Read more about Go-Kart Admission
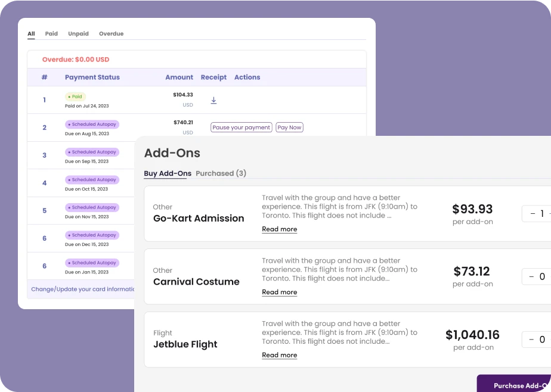Screen dimensions: 551x392 click(x=279, y=229)
